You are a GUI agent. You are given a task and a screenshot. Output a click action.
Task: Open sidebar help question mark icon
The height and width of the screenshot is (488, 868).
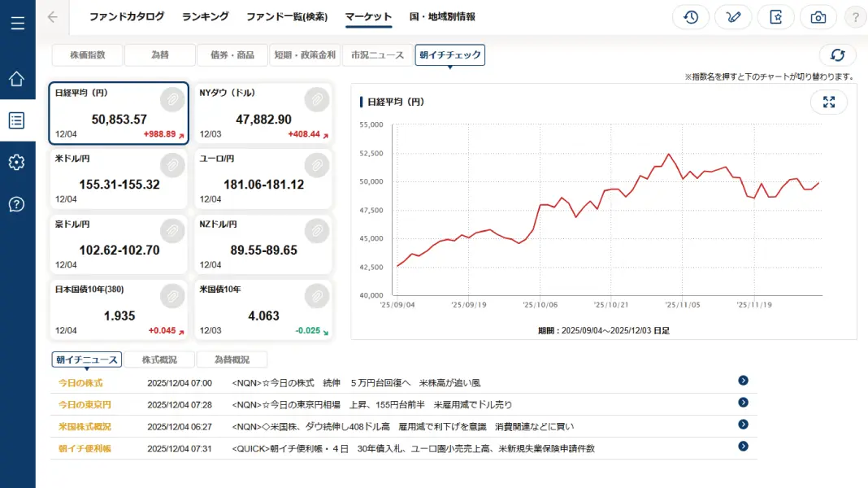pos(16,204)
